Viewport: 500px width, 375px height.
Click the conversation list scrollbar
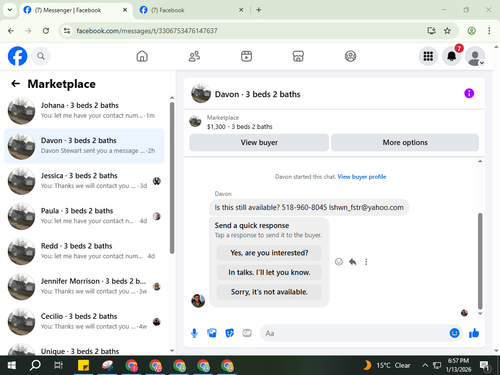click(x=172, y=178)
